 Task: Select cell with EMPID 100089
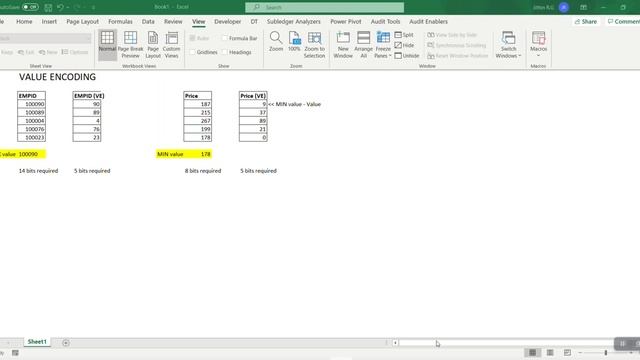(31, 112)
